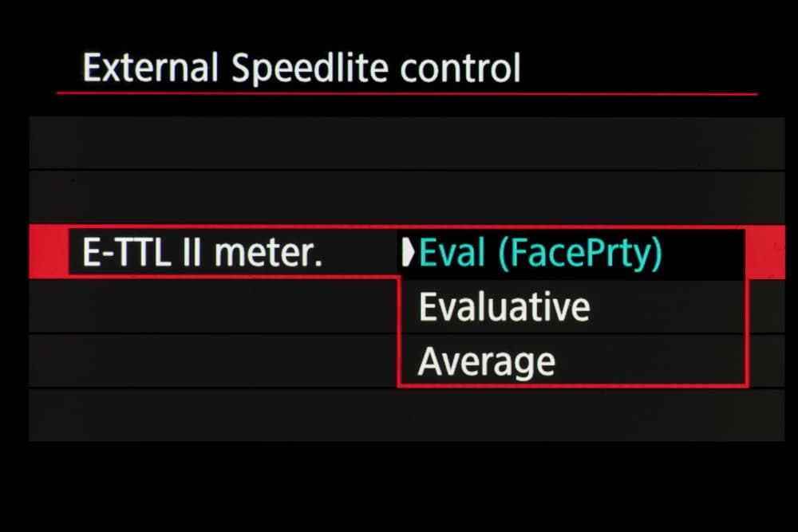Click the red line under the title

[x=407, y=94]
